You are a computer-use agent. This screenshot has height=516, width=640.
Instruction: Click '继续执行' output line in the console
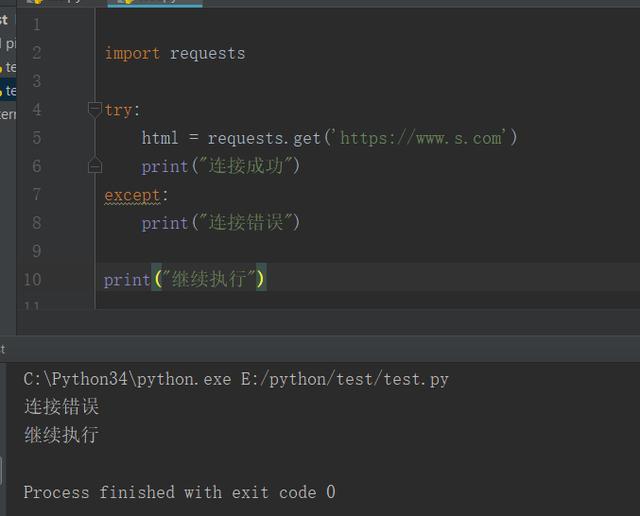[x=62, y=435]
